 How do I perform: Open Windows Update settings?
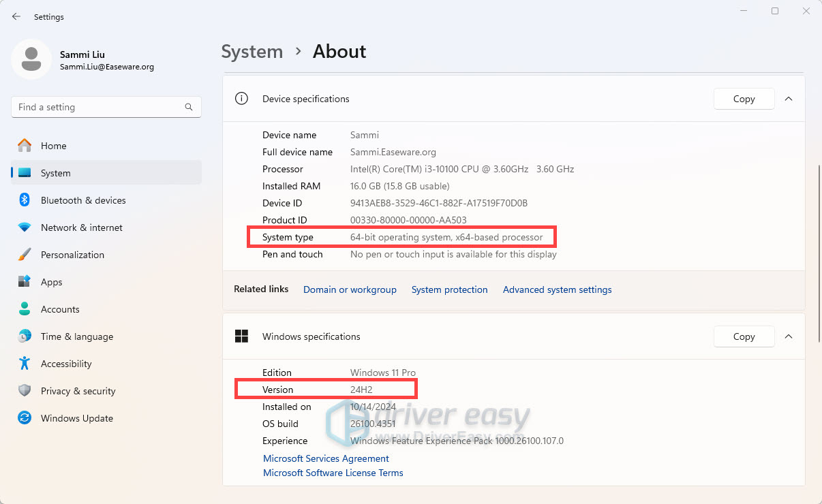coord(106,418)
